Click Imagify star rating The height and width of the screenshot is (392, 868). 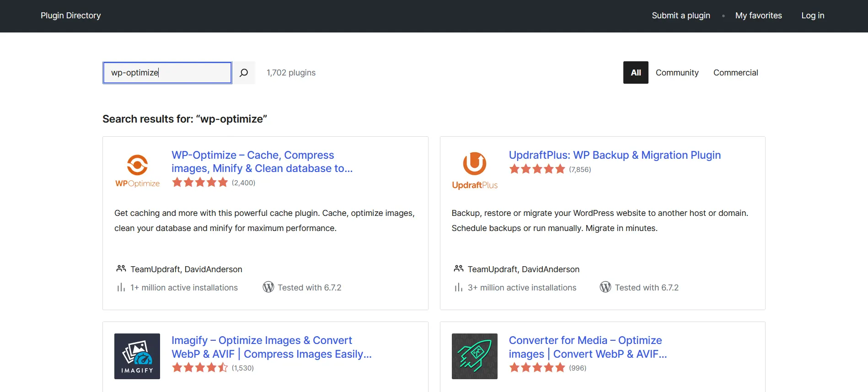click(x=200, y=368)
